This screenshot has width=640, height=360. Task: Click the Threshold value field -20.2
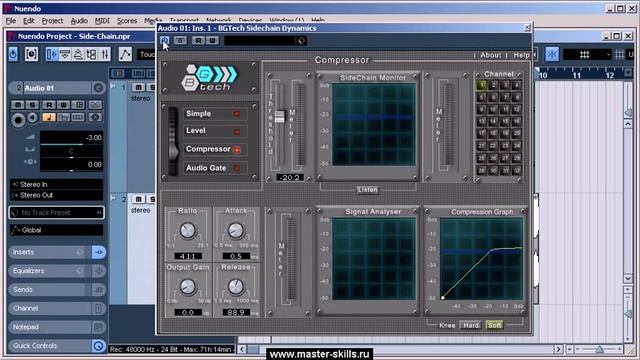(290, 178)
